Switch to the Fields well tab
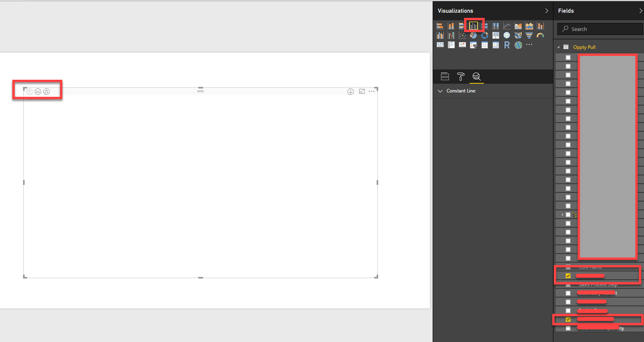 [x=445, y=77]
